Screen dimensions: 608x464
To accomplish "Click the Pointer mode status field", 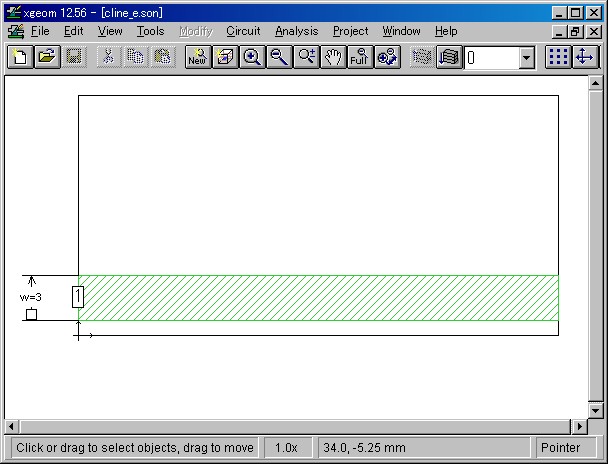I will pyautogui.click(x=566, y=448).
